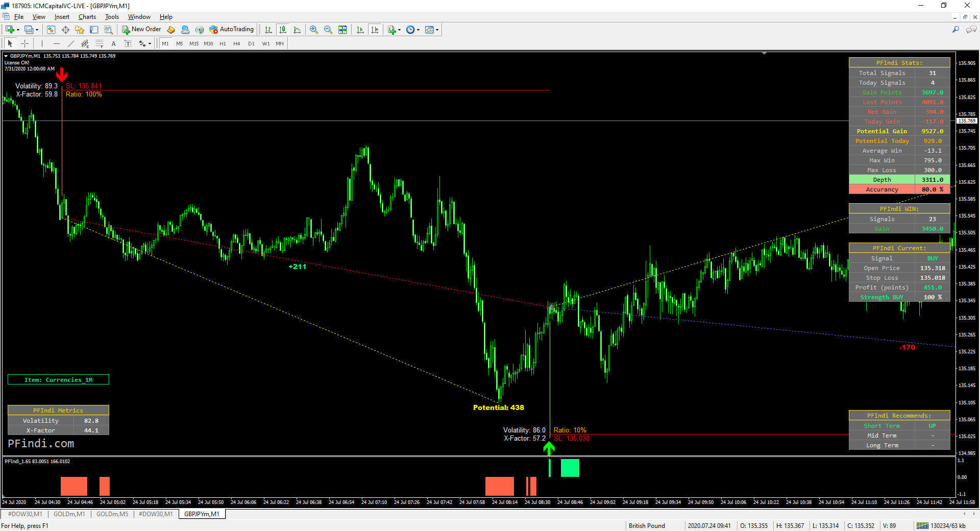Click the green buy arrow marker on chart
Viewport: 980px width, 531px height.
(x=549, y=448)
